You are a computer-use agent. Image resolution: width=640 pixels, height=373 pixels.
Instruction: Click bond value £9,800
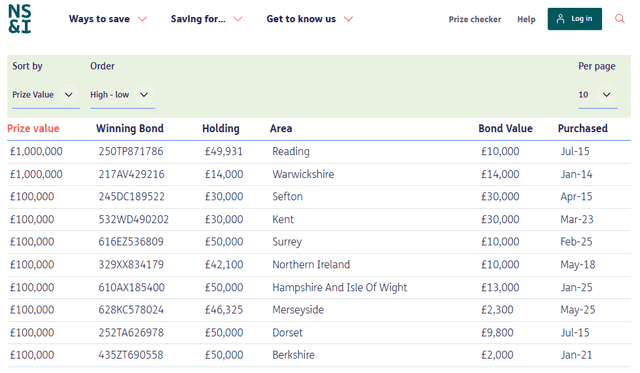pos(497,333)
